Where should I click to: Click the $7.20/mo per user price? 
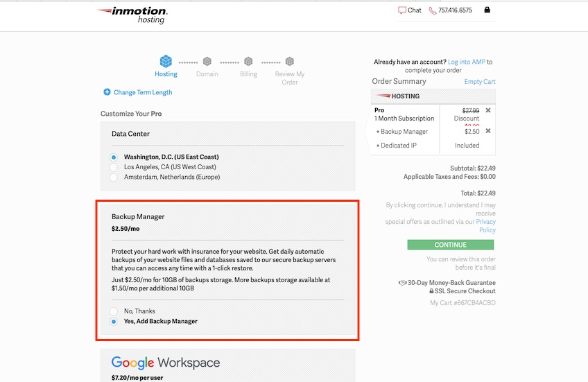137,378
